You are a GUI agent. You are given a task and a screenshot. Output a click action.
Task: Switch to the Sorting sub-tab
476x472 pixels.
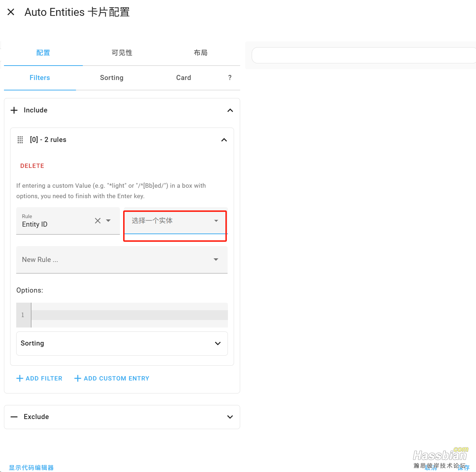point(112,78)
